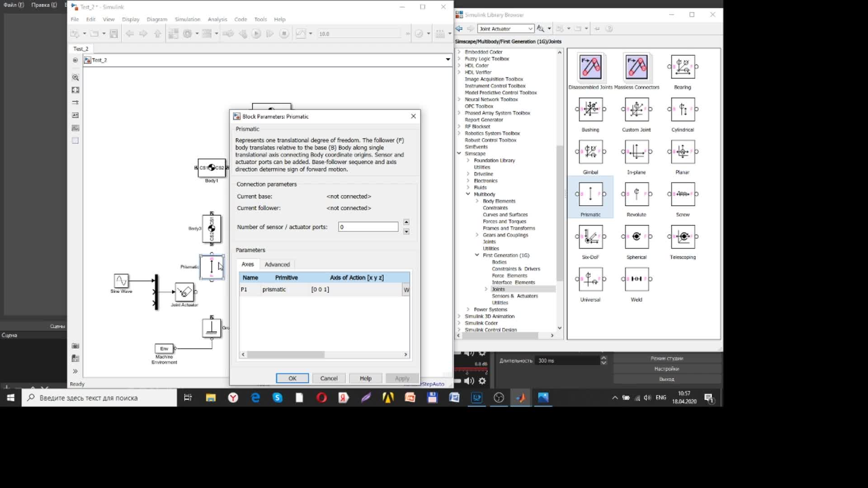The width and height of the screenshot is (868, 488).
Task: Open the Simulation menu
Action: point(188,19)
